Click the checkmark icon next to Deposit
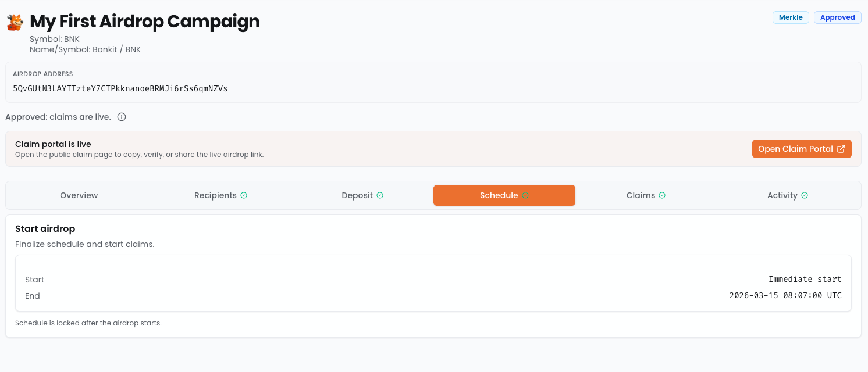 (x=380, y=195)
